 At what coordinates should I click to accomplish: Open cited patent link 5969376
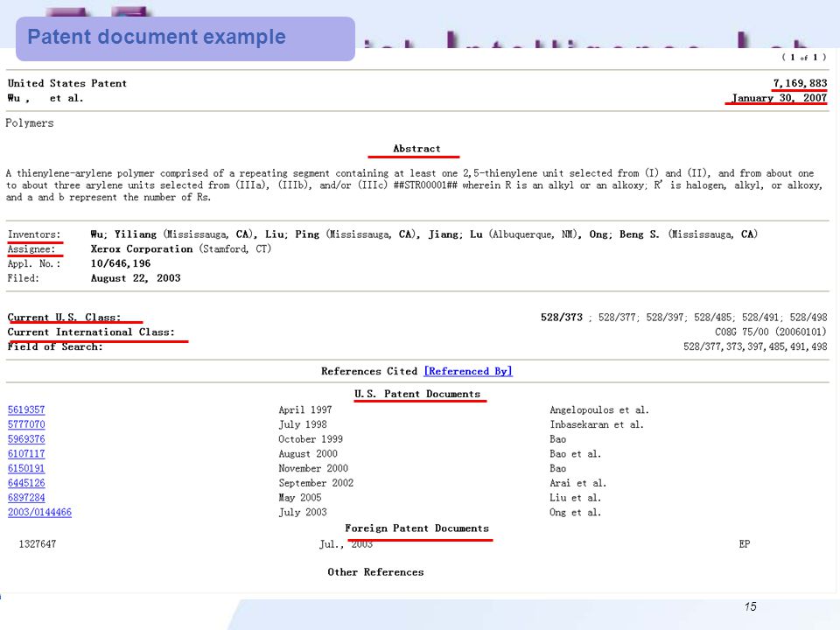coord(26,438)
